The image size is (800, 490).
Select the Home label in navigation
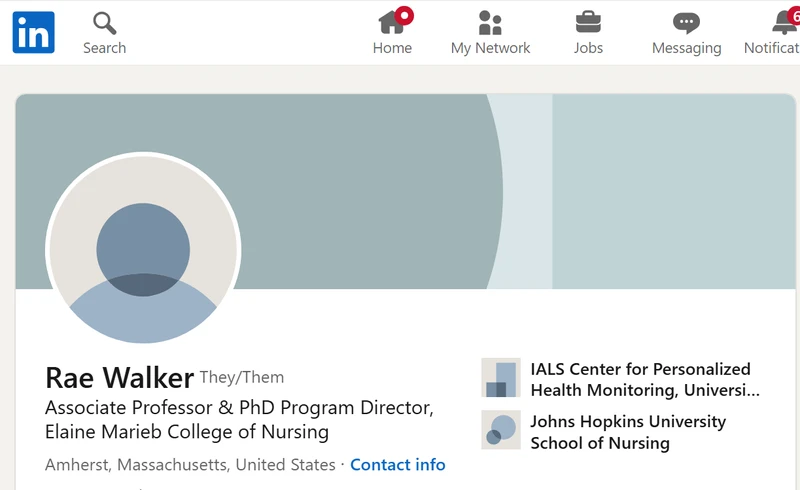392,48
